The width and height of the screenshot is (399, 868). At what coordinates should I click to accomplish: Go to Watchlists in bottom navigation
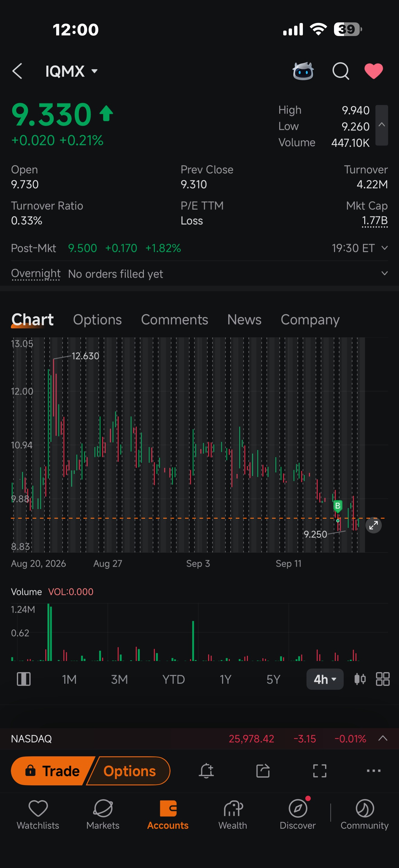pos(38,815)
